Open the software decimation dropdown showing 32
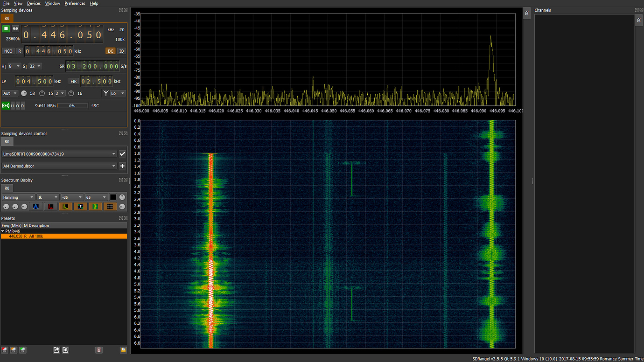This screenshot has height=362, width=644. pyautogui.click(x=35, y=66)
